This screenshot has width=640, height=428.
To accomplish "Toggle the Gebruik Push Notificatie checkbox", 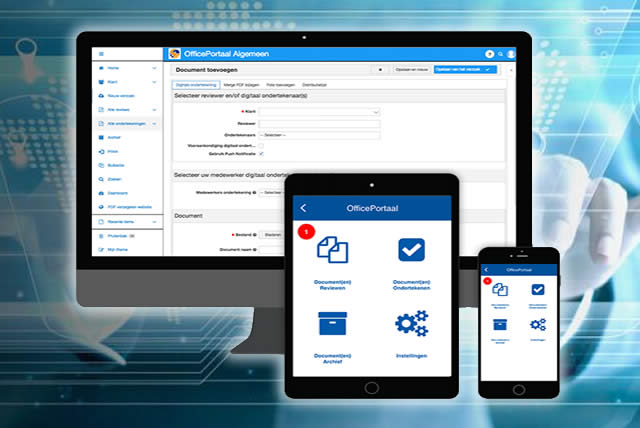I will coord(261,154).
